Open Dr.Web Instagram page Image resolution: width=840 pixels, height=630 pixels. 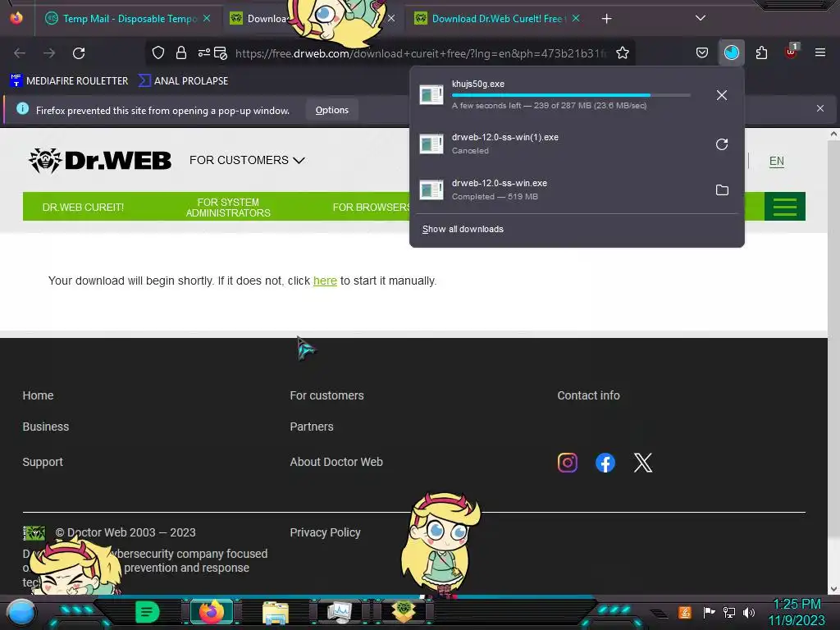tap(568, 463)
